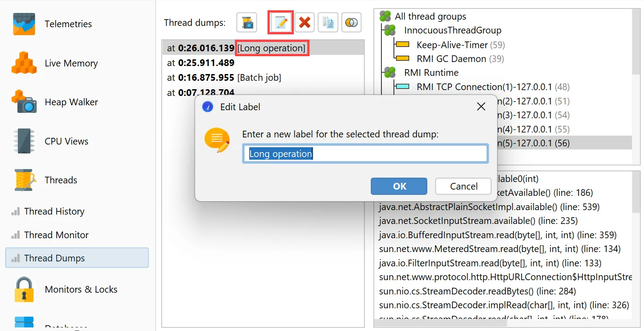Image resolution: width=644 pixels, height=331 pixels.
Task: Select RMI Runtime group node
Action: coord(431,73)
